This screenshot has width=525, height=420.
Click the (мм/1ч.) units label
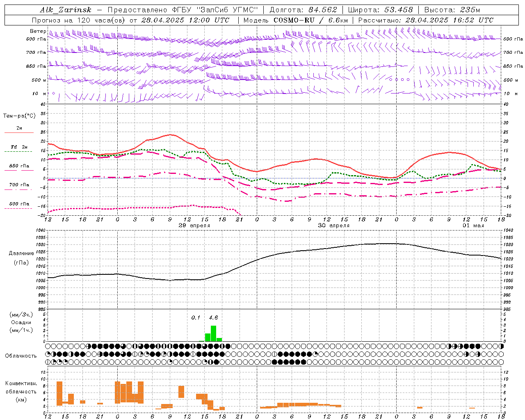coord(21,330)
